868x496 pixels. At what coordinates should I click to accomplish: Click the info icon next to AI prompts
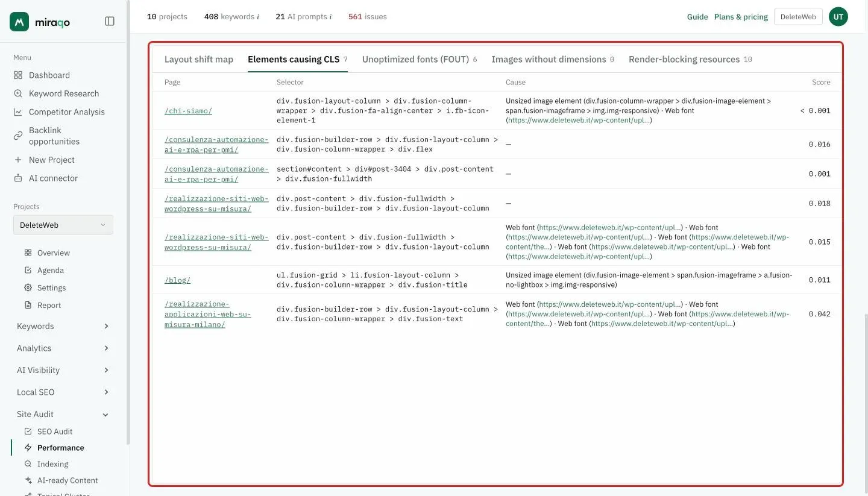[330, 17]
